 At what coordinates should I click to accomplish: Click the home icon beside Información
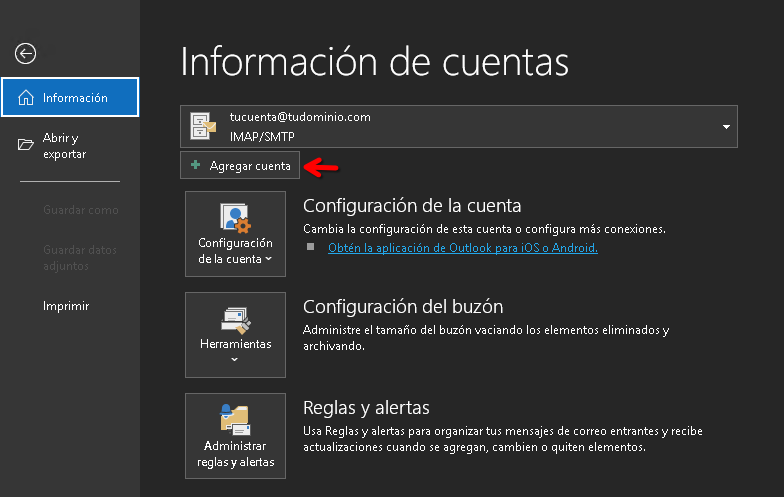pyautogui.click(x=26, y=98)
